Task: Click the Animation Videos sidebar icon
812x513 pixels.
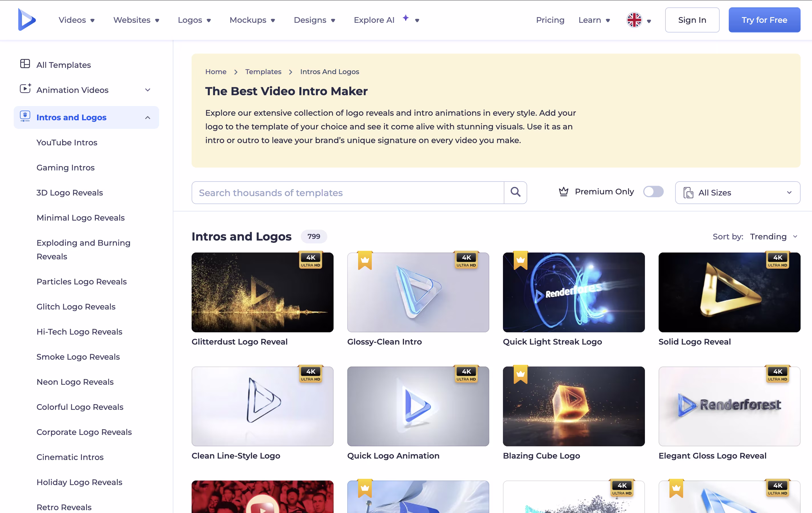Action: (25, 88)
